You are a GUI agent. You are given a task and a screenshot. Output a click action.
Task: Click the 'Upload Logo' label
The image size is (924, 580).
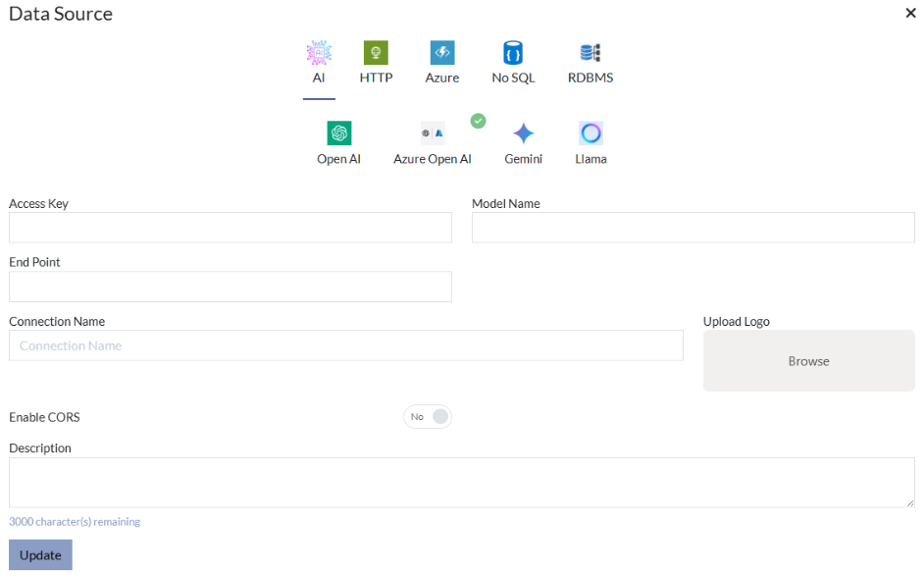[736, 321]
